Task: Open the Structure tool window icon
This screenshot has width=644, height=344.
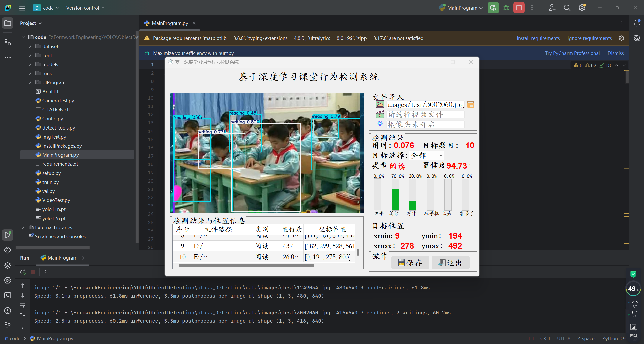Action: point(8,42)
